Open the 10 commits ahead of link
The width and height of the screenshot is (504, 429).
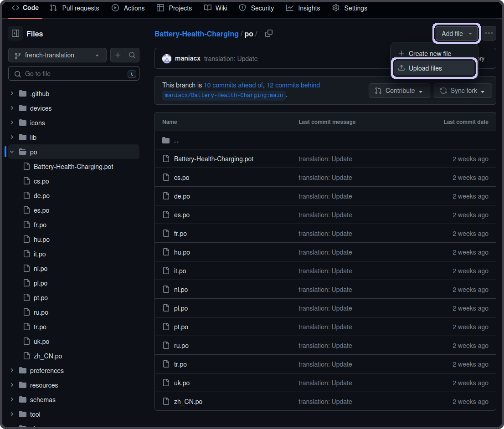click(233, 85)
